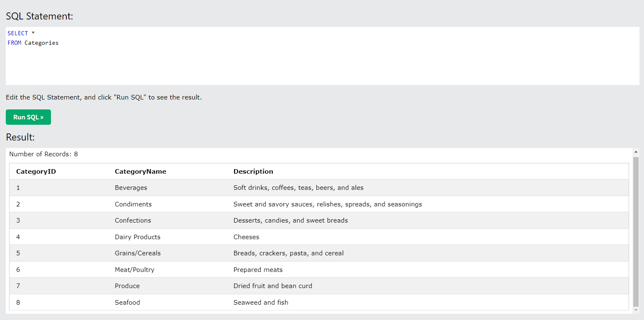
Task: Click the Cheeses description cell
Action: coord(246,237)
